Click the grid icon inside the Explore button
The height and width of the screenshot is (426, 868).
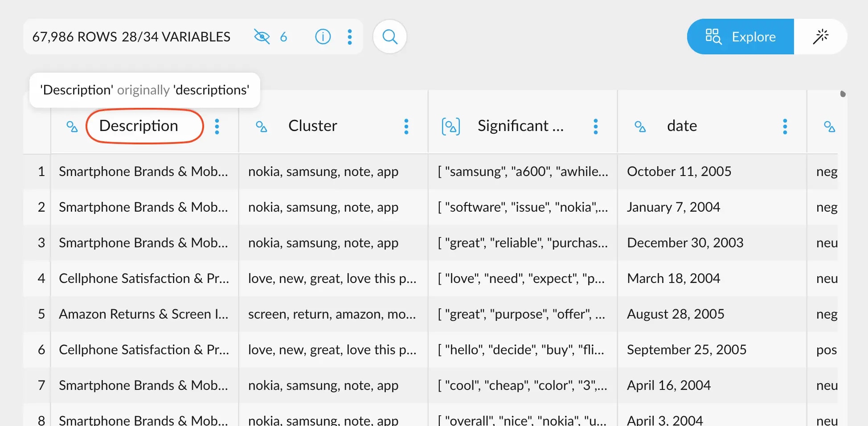point(713,37)
